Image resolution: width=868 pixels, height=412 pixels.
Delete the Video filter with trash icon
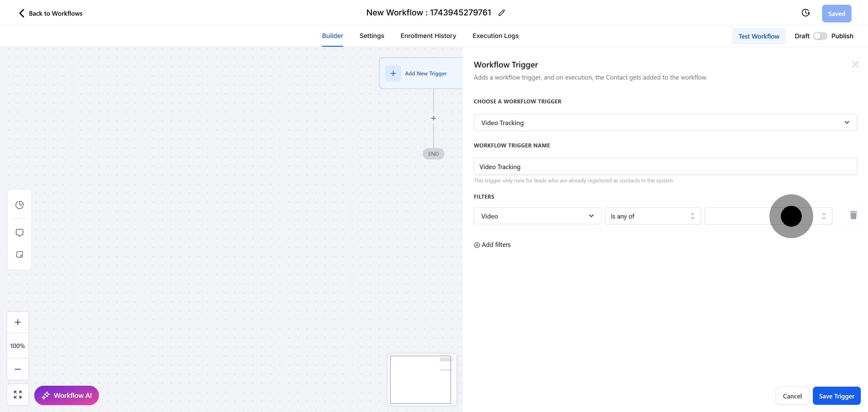(853, 215)
